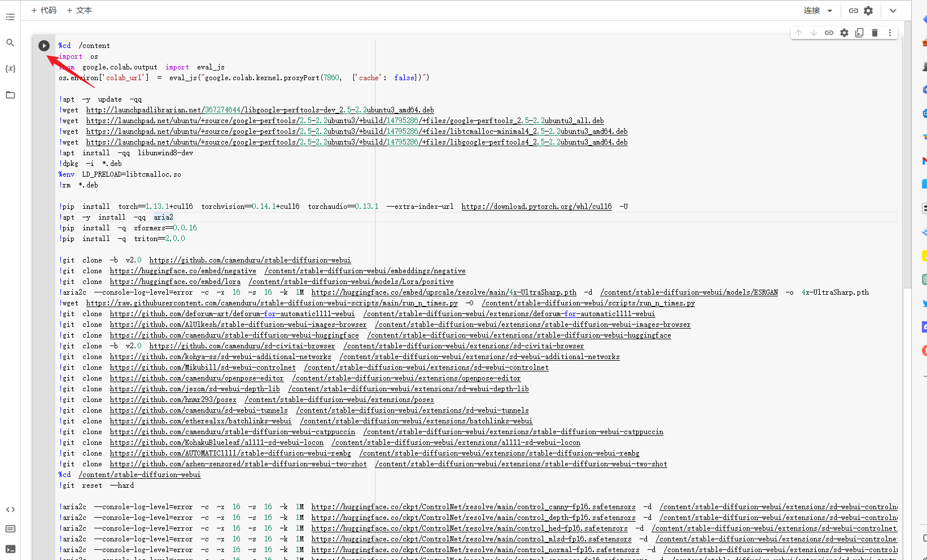Open the google-perftools_2.5-2.2ubuntu3_all.deb link
The width and height of the screenshot is (927, 560).
click(x=345, y=121)
